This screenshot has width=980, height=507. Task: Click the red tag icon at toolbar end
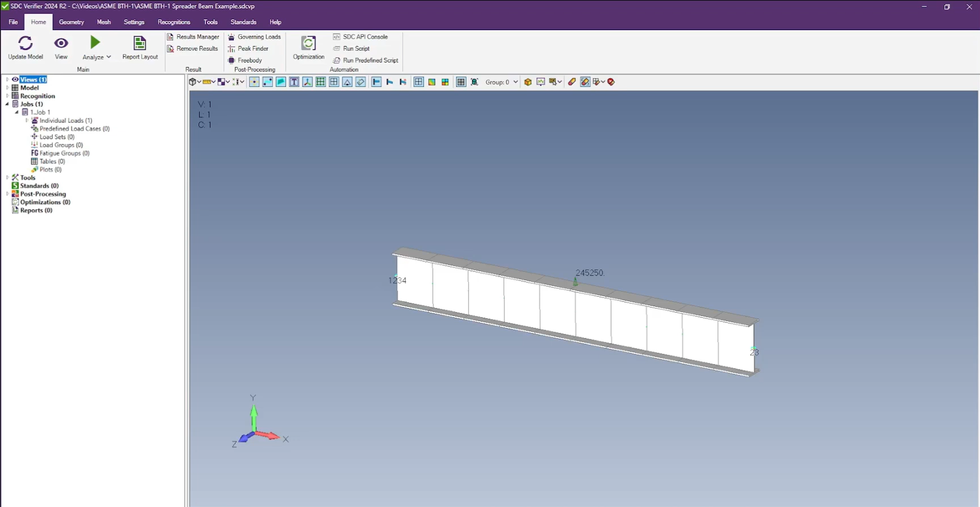tap(611, 82)
